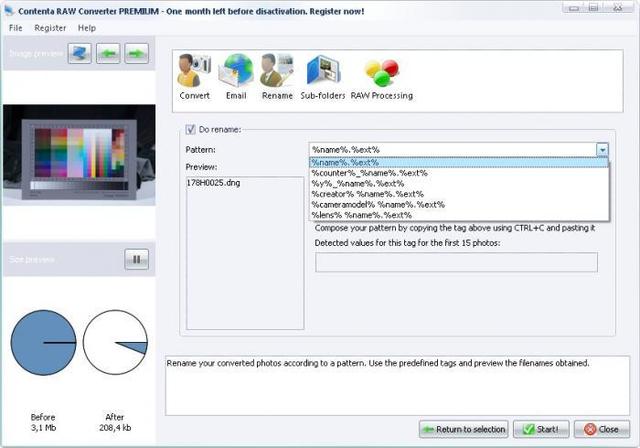Show previous image with left green arrow
Viewport: 640px width, 448px height.
108,53
